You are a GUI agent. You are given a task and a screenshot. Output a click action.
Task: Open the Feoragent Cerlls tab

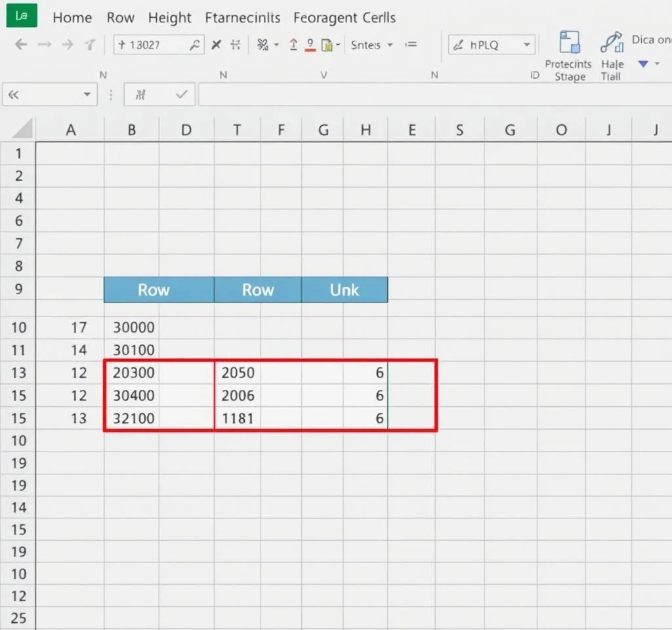point(345,18)
